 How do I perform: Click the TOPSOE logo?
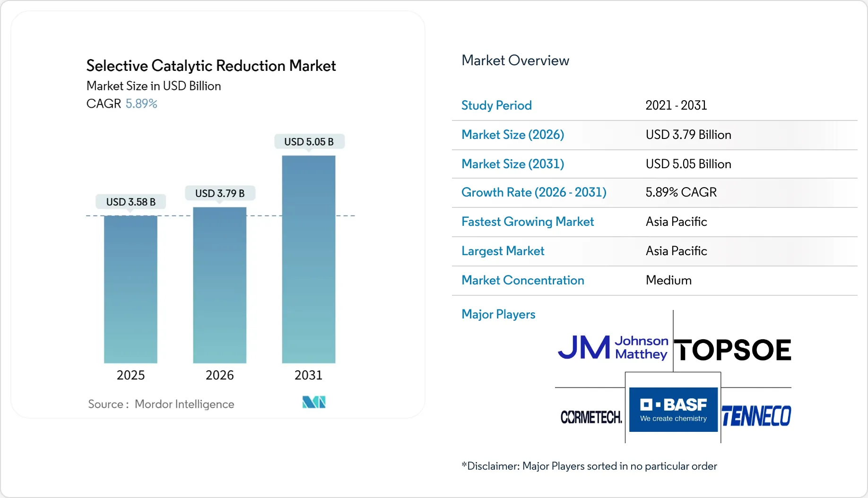pos(732,350)
